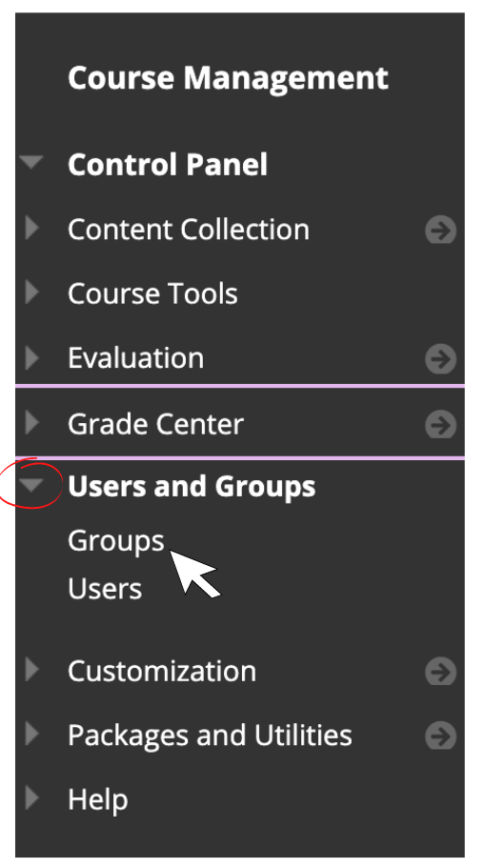Click the Course Management heading
The image size is (485, 868).
click(228, 78)
